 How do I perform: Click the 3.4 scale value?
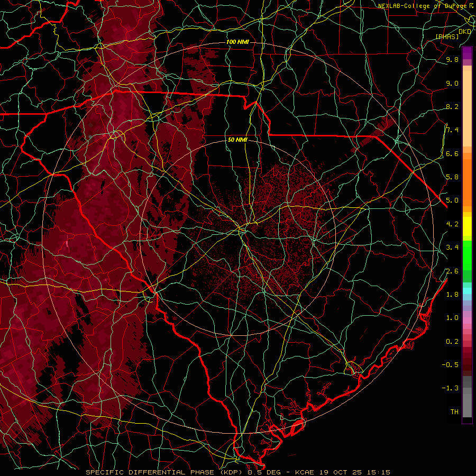point(452,248)
